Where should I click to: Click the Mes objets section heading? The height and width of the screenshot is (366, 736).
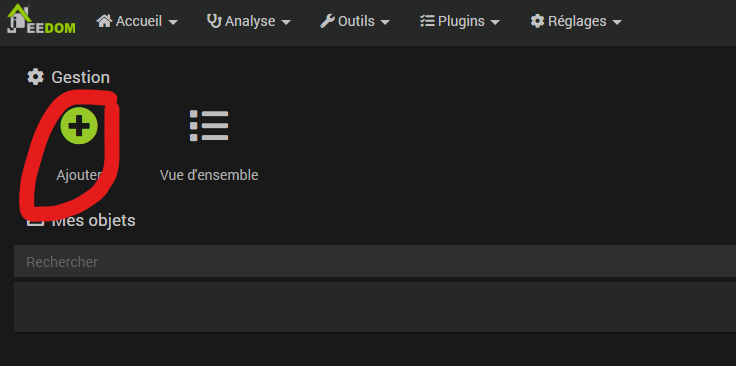pos(93,220)
